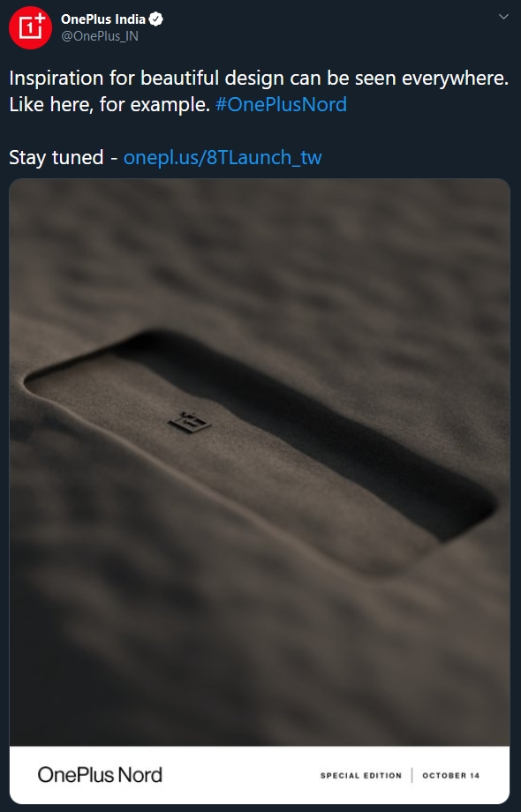Click the OnePlus Nord wordmark in the banner

100,775
